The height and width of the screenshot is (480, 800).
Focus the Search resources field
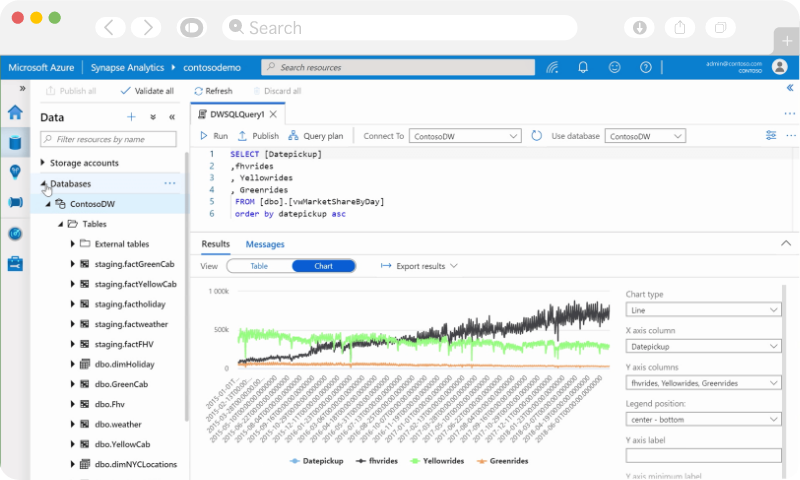(x=398, y=67)
